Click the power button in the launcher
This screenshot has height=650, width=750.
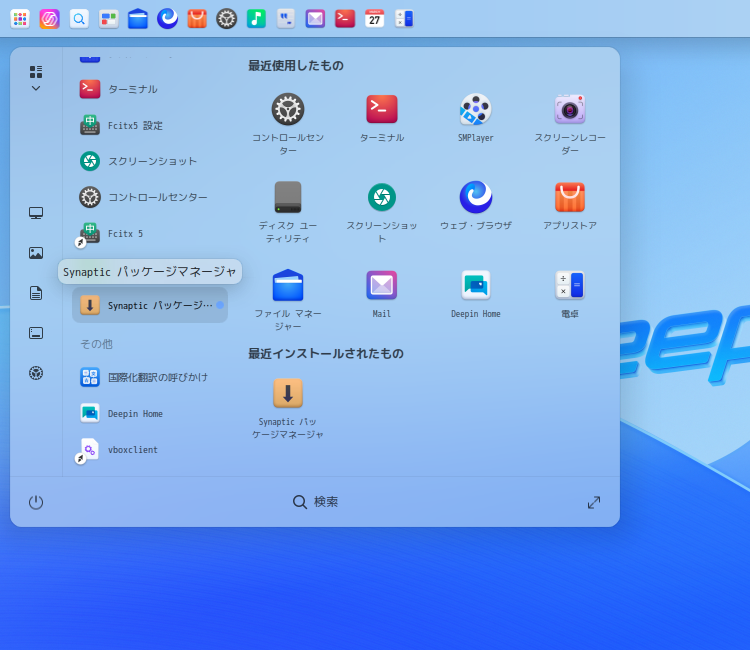pyautogui.click(x=36, y=502)
